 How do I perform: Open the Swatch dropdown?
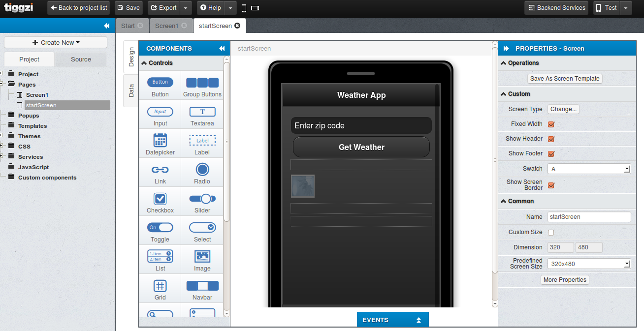point(589,169)
